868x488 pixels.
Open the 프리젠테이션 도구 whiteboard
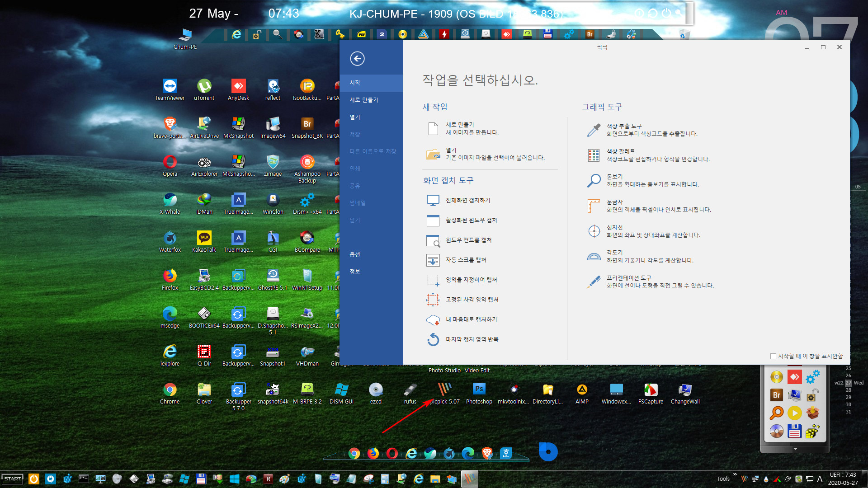[650, 282]
